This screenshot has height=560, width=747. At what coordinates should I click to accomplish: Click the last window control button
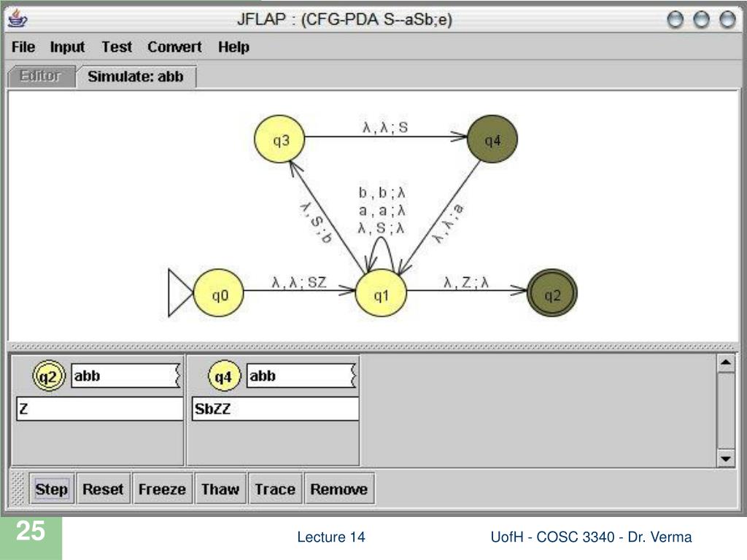[727, 20]
